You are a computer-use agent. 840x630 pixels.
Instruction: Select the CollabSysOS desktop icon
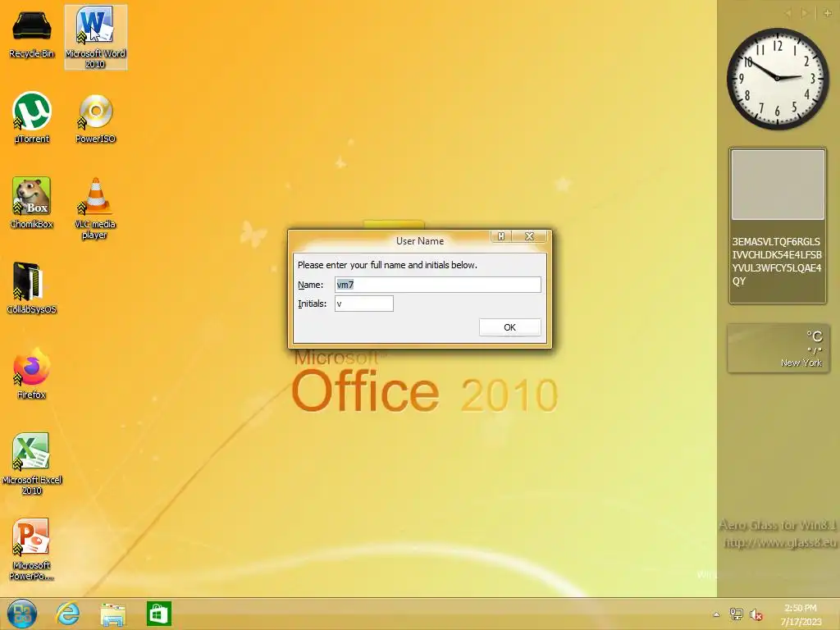tap(32, 288)
